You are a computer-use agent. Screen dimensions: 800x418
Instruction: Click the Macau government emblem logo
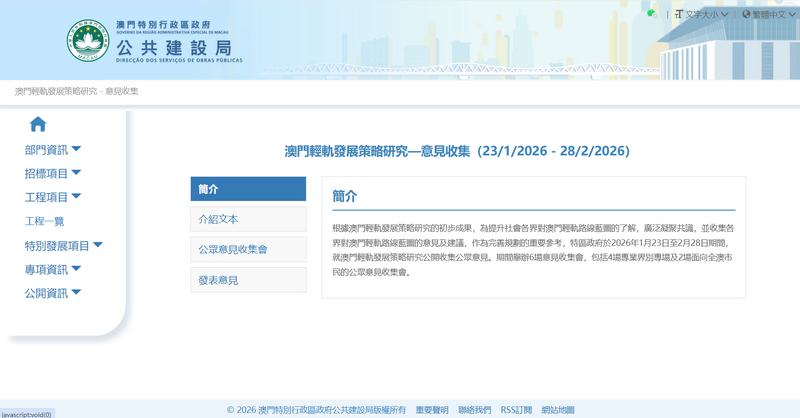click(88, 41)
